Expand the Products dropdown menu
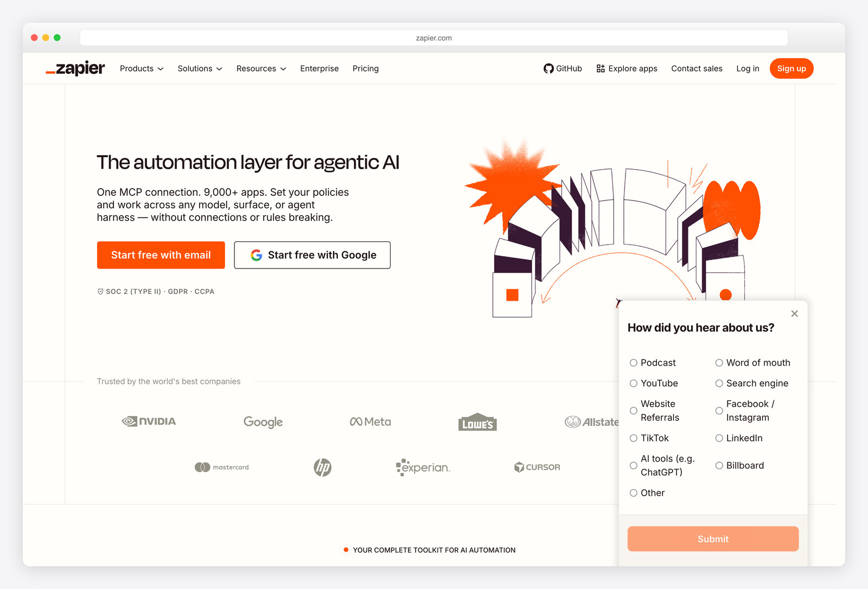Image resolution: width=868 pixels, height=589 pixels. coord(142,68)
